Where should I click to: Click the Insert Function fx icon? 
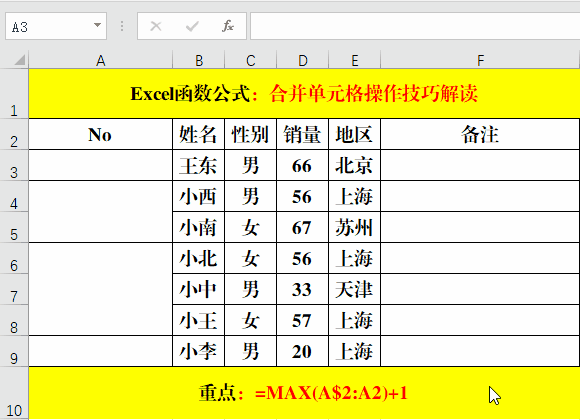click(x=227, y=26)
